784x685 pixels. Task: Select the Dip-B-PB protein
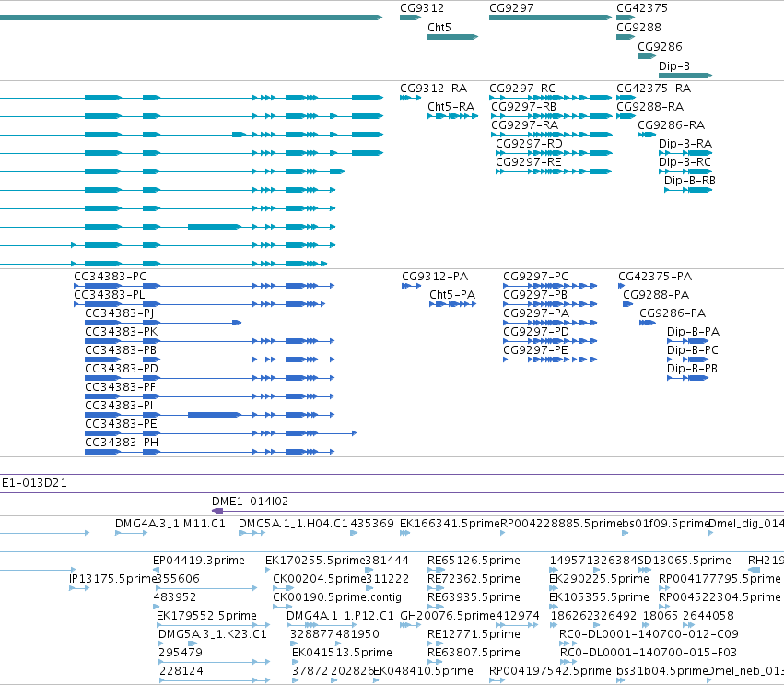click(692, 370)
